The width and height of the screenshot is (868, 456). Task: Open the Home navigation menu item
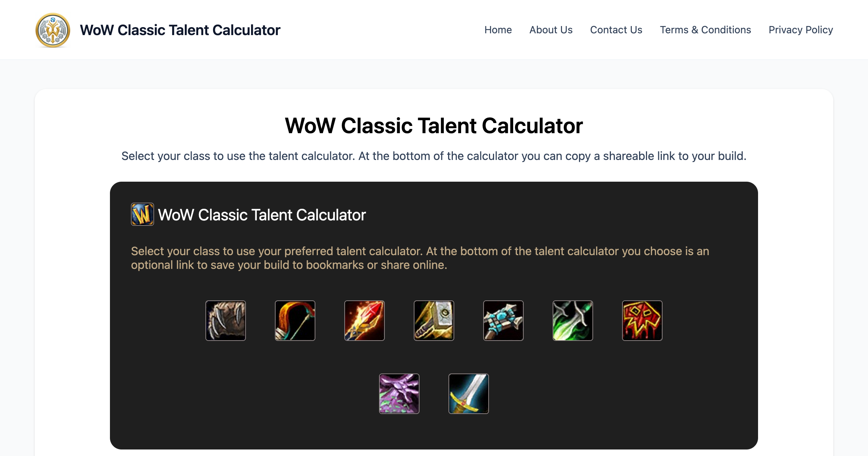tap(498, 30)
